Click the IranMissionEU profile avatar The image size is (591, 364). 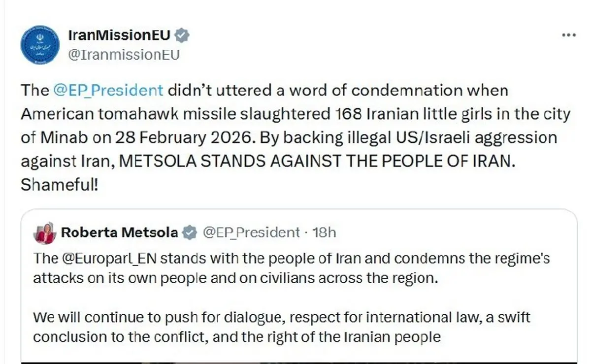(40, 45)
